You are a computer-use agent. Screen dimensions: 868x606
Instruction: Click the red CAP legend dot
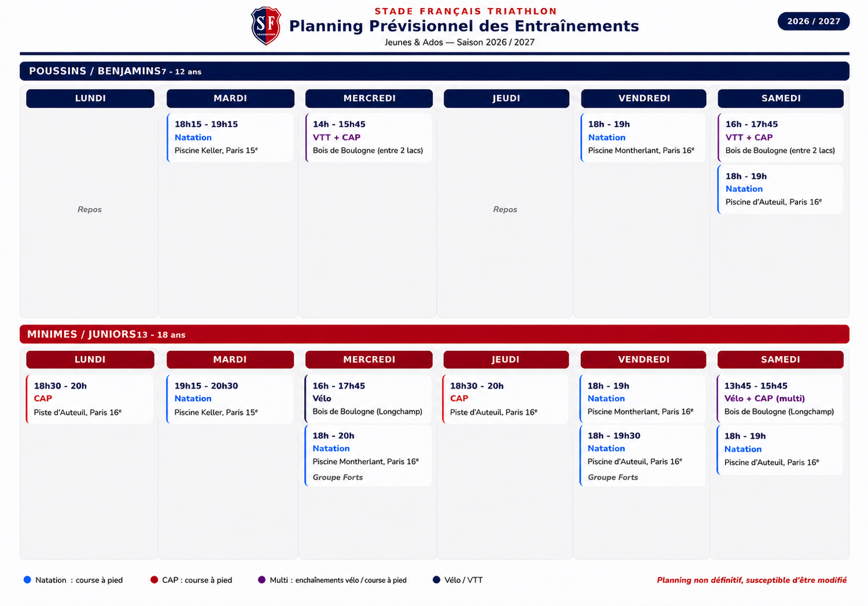coord(154,580)
